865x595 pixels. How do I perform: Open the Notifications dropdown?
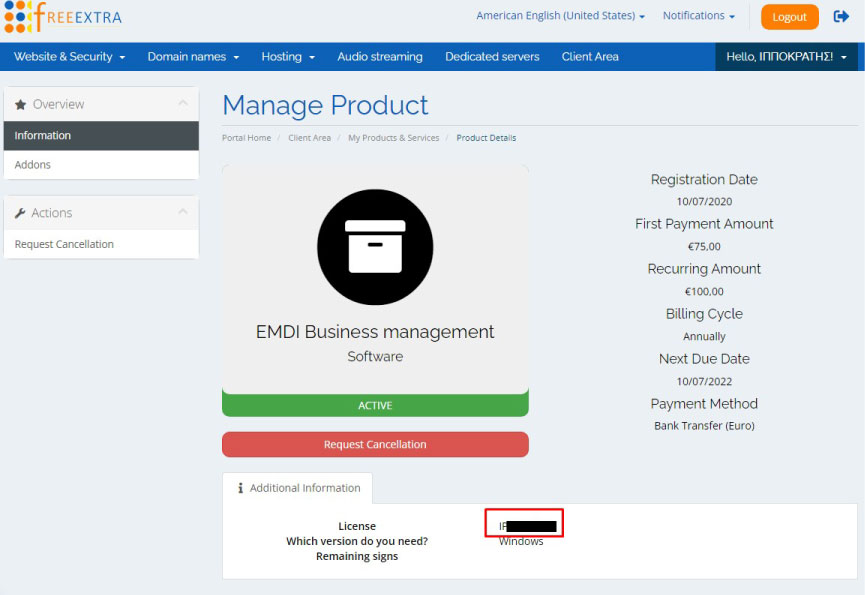(698, 16)
